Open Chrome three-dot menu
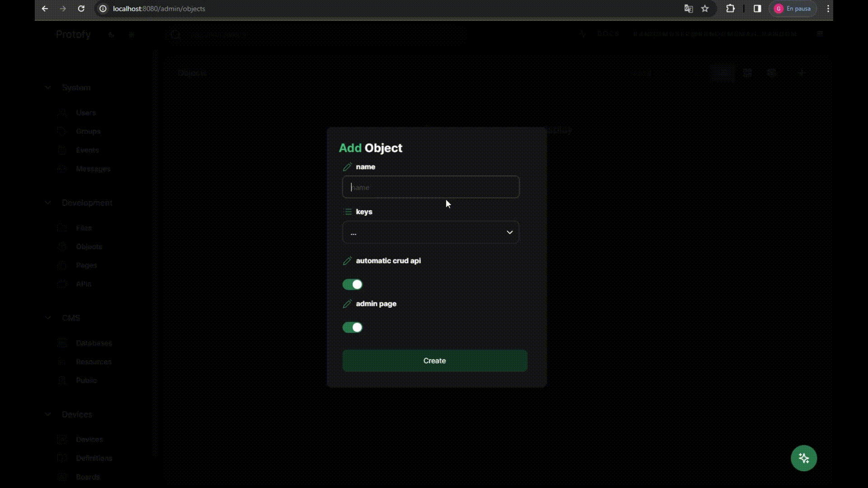Image resolution: width=868 pixels, height=488 pixels. 828,9
